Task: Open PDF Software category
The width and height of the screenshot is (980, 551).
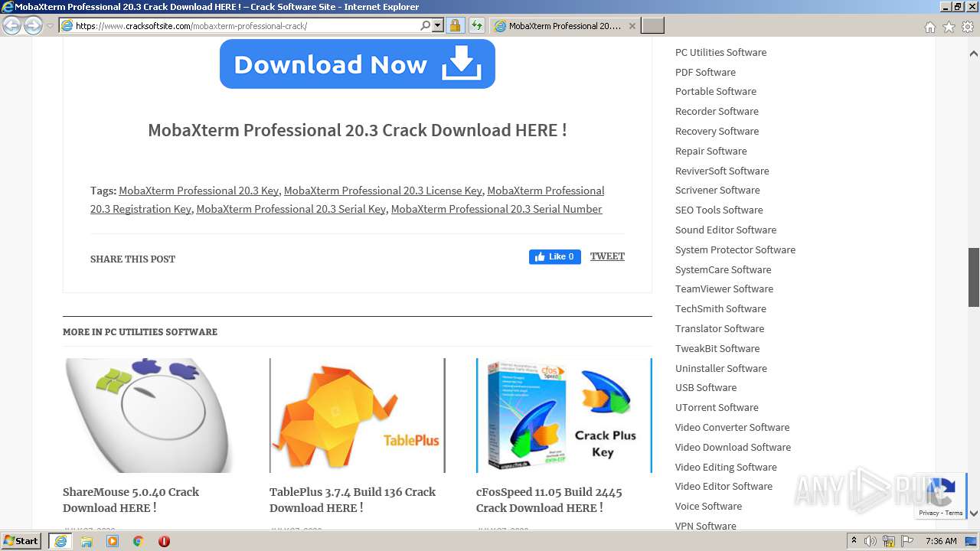Action: pos(705,72)
